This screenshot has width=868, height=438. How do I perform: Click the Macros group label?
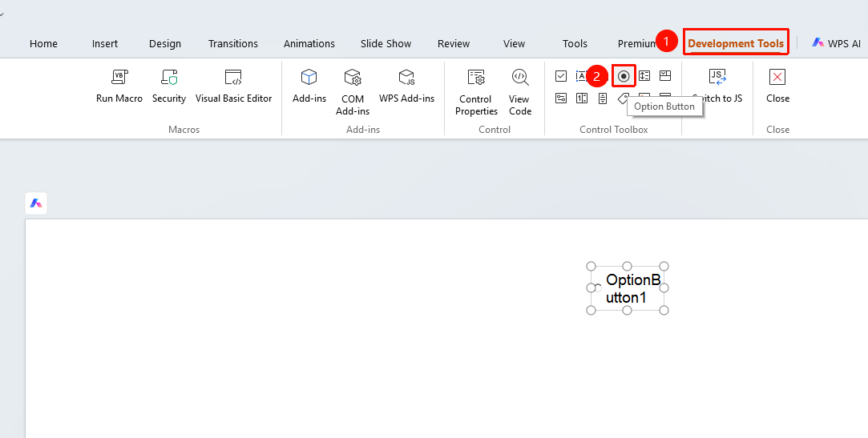[x=184, y=130]
